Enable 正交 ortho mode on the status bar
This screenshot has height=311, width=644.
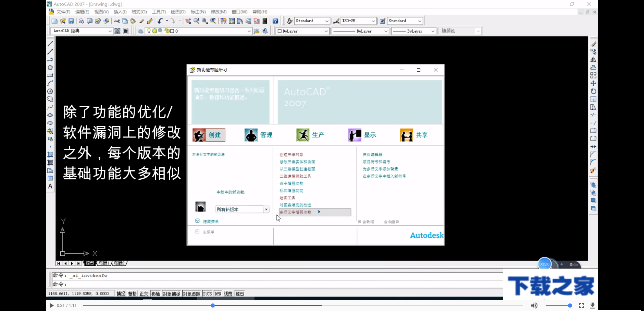pyautogui.click(x=144, y=294)
